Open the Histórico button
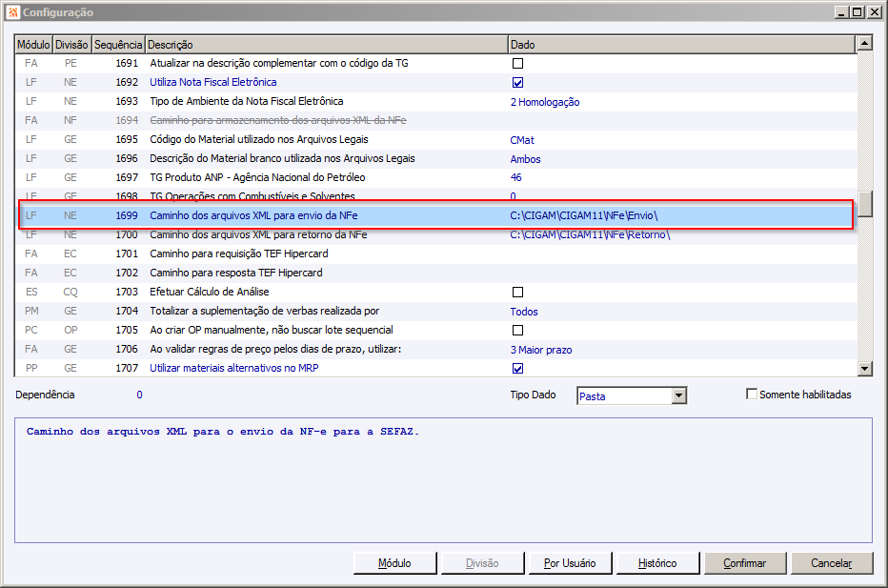 pos(657,563)
